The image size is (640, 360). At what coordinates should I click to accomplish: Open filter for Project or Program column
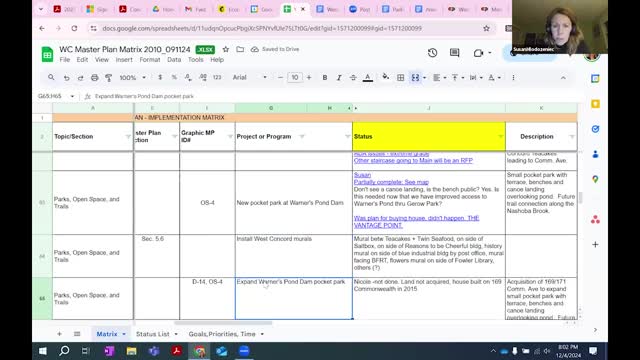[302, 136]
